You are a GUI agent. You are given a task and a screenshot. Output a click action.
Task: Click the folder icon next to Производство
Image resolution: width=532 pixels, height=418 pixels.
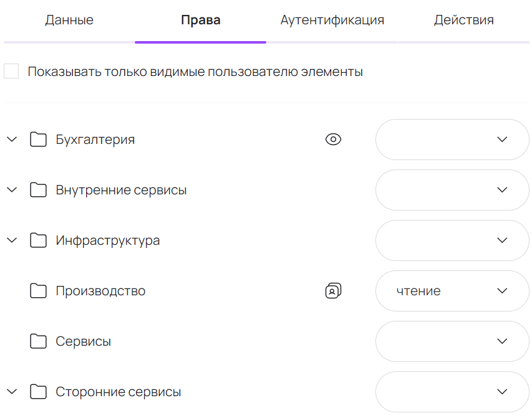[x=38, y=290]
